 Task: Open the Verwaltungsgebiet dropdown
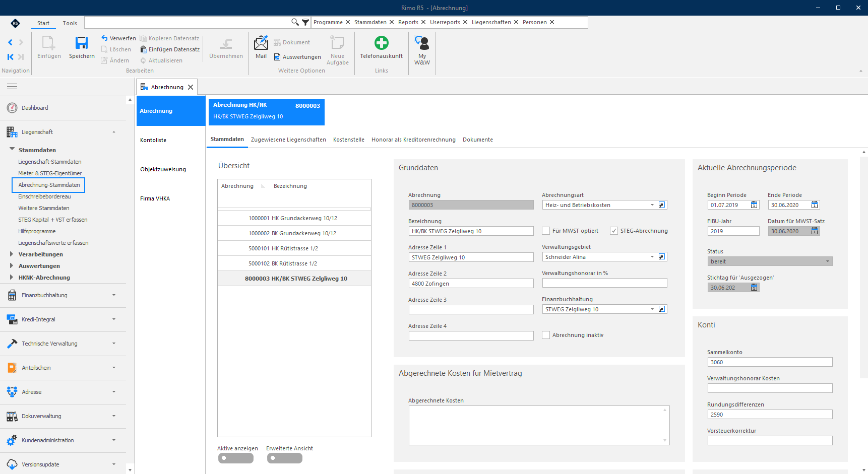(x=652, y=257)
